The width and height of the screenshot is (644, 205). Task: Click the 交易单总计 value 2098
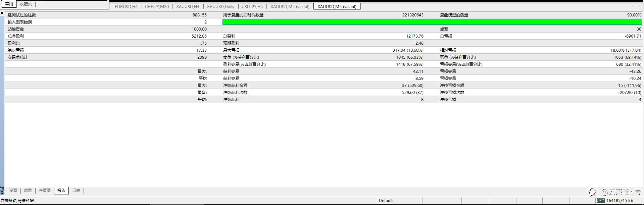point(202,57)
